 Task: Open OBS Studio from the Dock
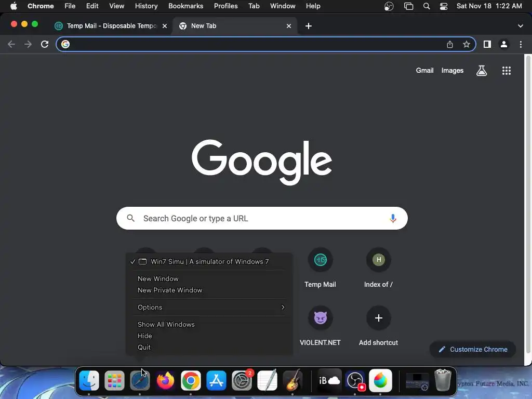point(355,380)
